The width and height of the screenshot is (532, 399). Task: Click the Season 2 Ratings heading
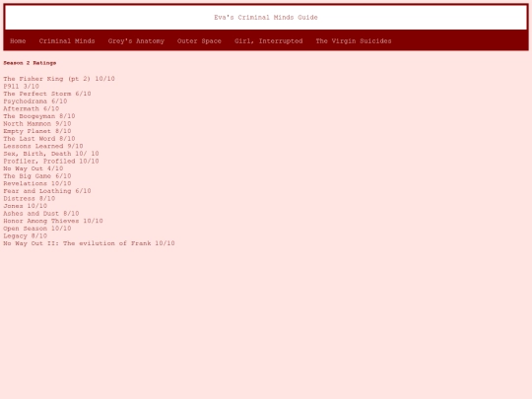pyautogui.click(x=30, y=63)
